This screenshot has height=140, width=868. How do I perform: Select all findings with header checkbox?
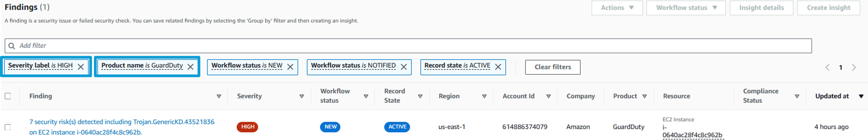(x=8, y=96)
